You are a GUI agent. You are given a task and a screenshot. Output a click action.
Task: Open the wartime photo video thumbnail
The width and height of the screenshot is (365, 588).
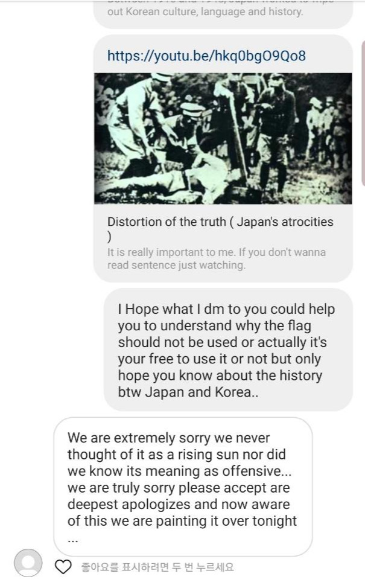point(223,138)
